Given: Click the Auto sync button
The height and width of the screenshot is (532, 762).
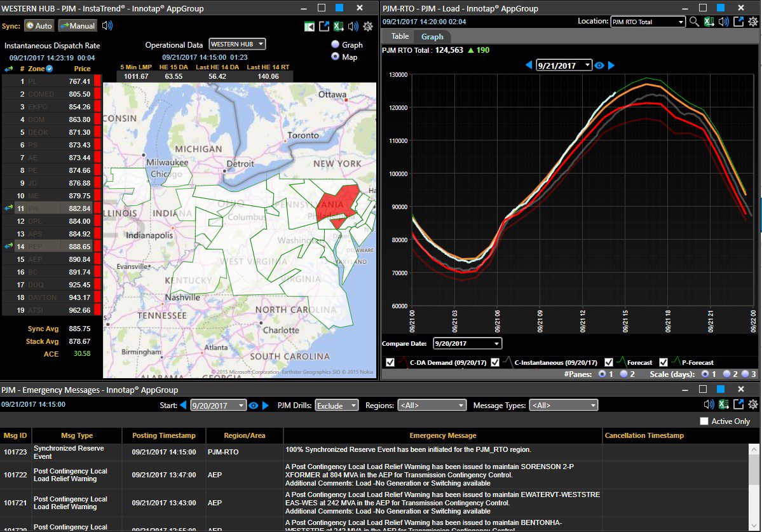Looking at the screenshot, I should click(x=39, y=26).
